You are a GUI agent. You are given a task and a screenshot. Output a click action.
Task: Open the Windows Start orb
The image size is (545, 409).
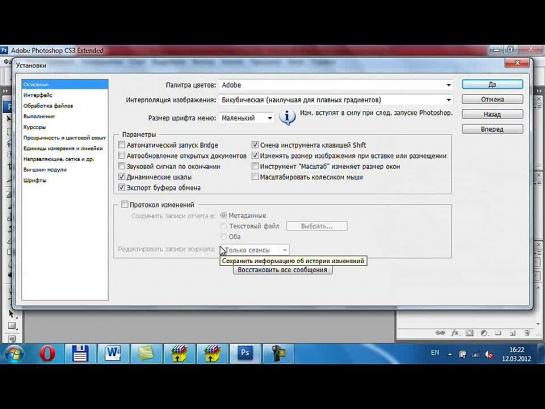14,354
